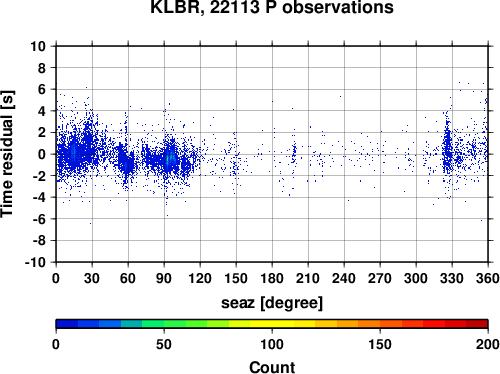Click the y-axis tick label 10
Viewport: 500px width, 374px height.
click(x=38, y=46)
